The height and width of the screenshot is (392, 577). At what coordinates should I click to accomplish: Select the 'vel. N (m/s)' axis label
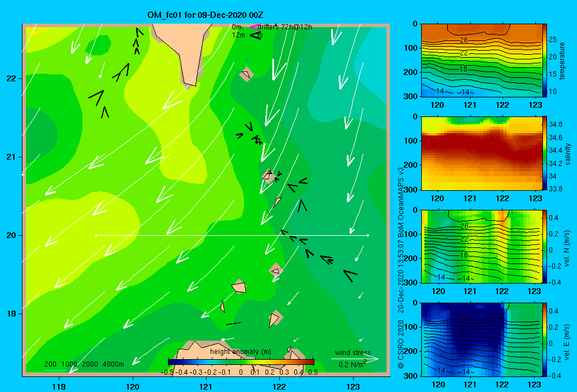(567, 248)
